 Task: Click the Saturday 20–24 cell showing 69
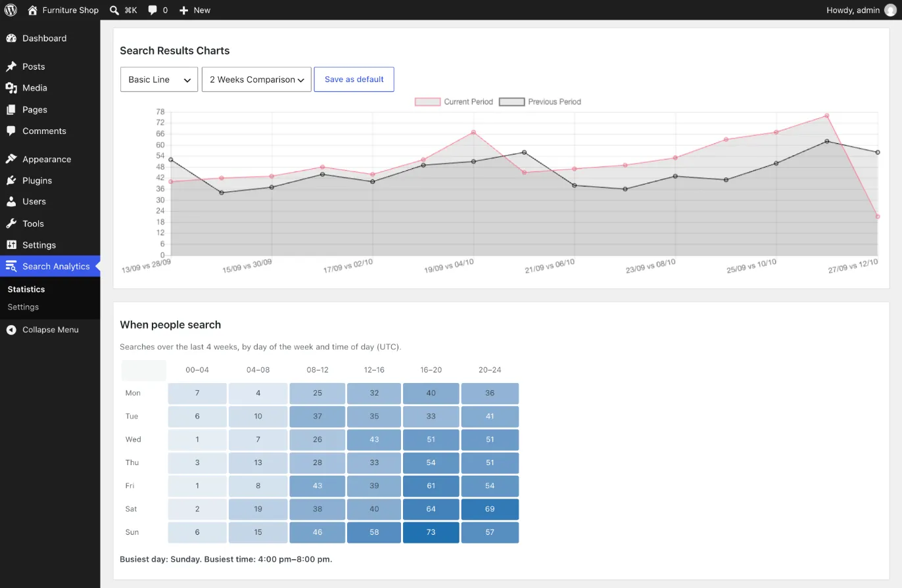[x=490, y=509]
